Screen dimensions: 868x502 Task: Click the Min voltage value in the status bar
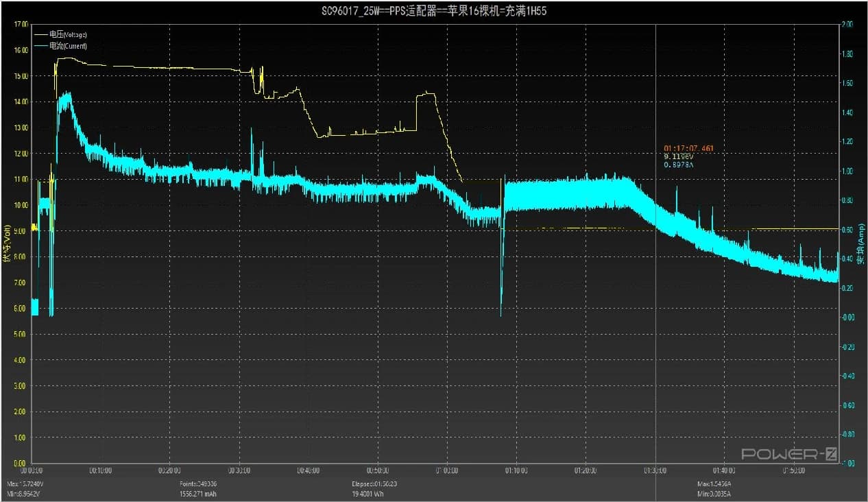point(23,493)
